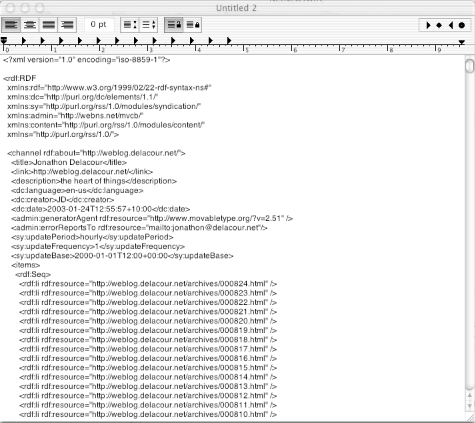
Task: Toggle the pressed line-height lock button
Action: click(x=174, y=25)
